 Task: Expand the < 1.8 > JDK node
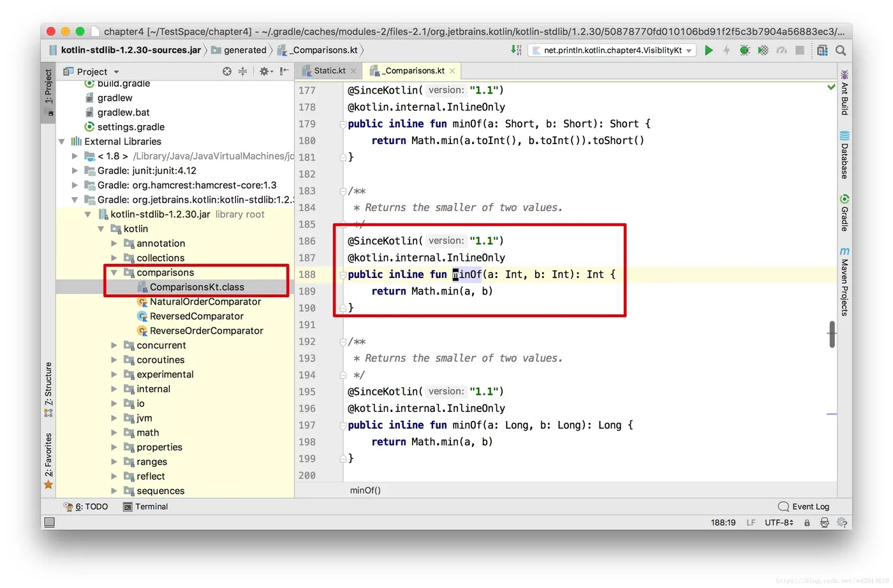click(x=75, y=156)
